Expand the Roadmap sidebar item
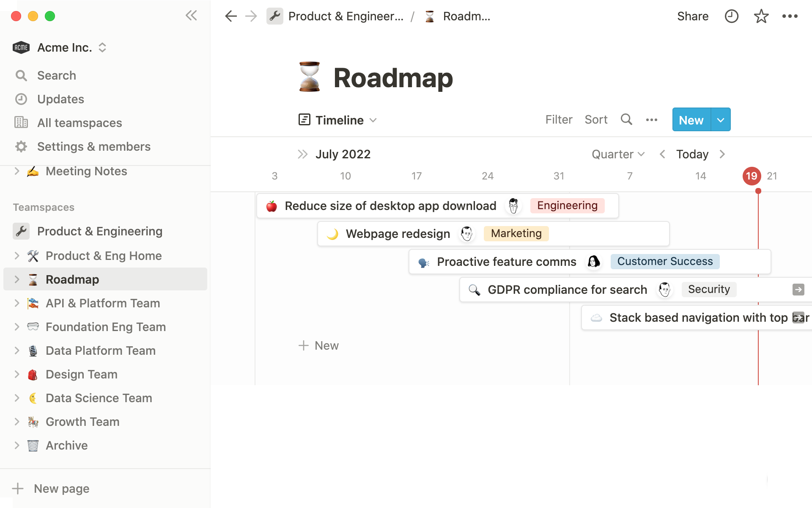The image size is (812, 508). [16, 279]
